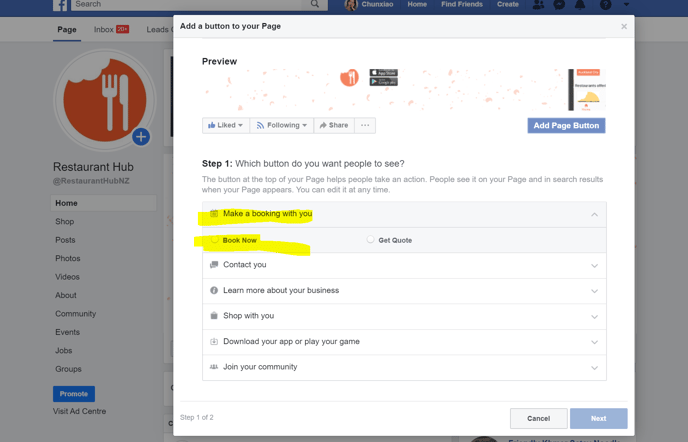Collapse the Make a booking with you section
Viewport: 688px width, 442px height.
point(594,215)
